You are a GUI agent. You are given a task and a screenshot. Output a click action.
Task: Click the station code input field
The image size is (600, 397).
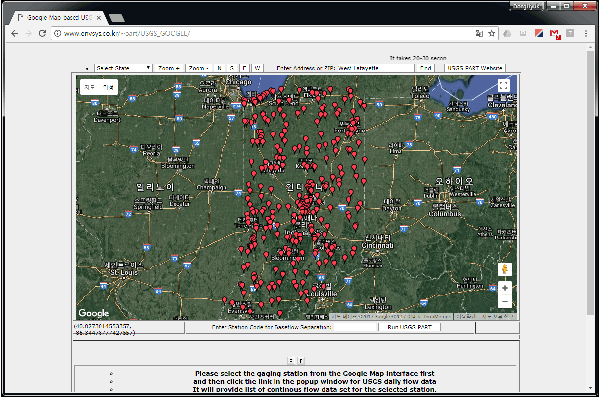(x=355, y=327)
